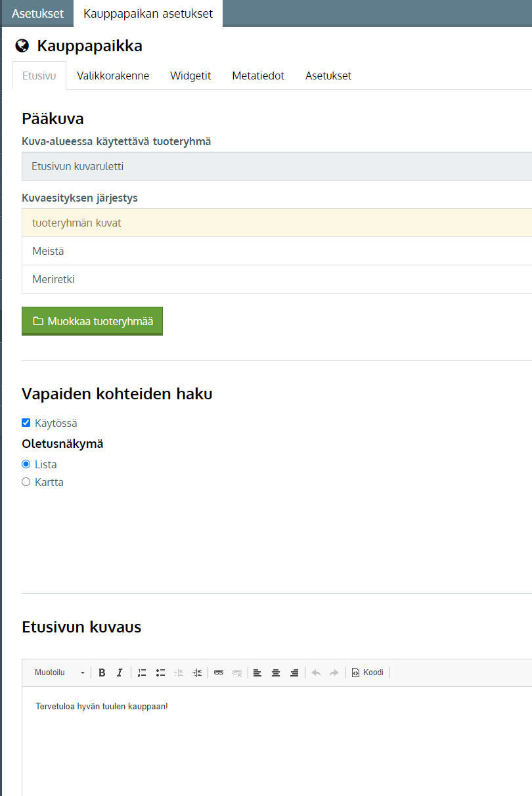The width and height of the screenshot is (532, 796).
Task: Select the Kartta default view
Action: tap(26, 482)
